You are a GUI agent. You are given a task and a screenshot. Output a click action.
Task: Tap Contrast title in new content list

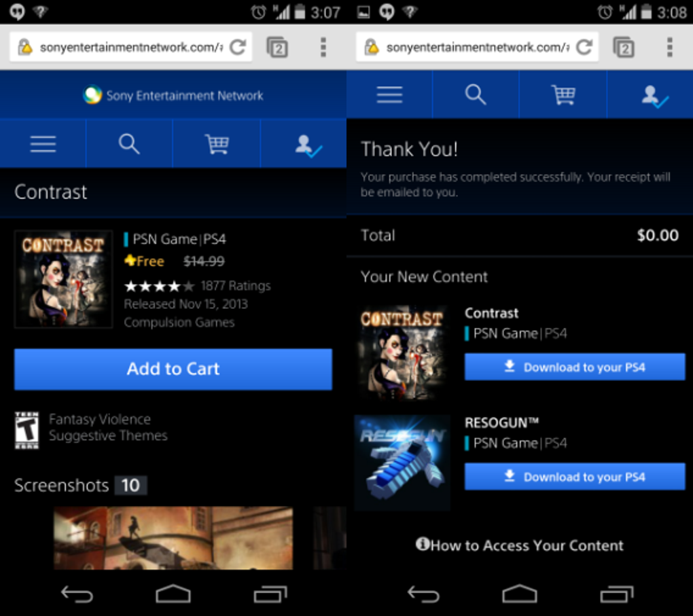coord(491,313)
